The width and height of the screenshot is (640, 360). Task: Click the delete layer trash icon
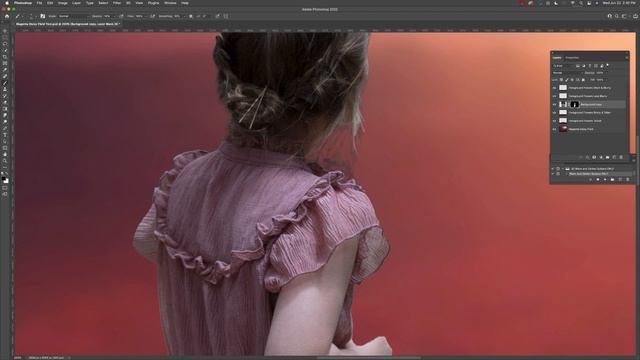(621, 158)
